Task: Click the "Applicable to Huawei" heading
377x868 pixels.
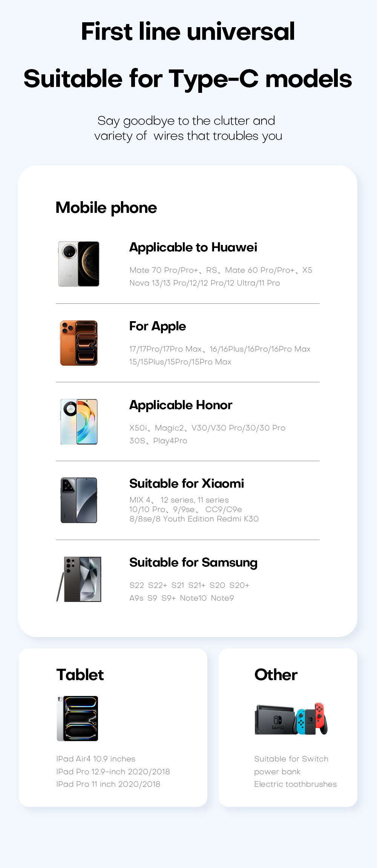Action: [x=193, y=247]
